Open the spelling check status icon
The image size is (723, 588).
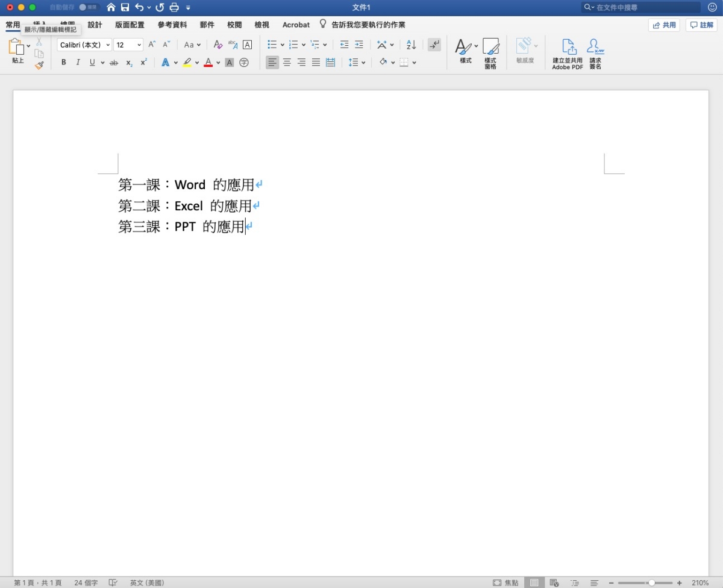tap(113, 583)
